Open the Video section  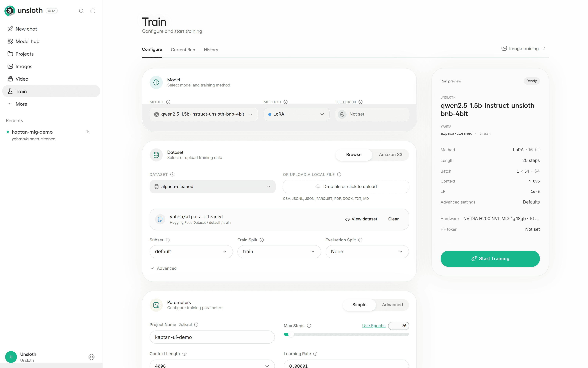click(51, 79)
